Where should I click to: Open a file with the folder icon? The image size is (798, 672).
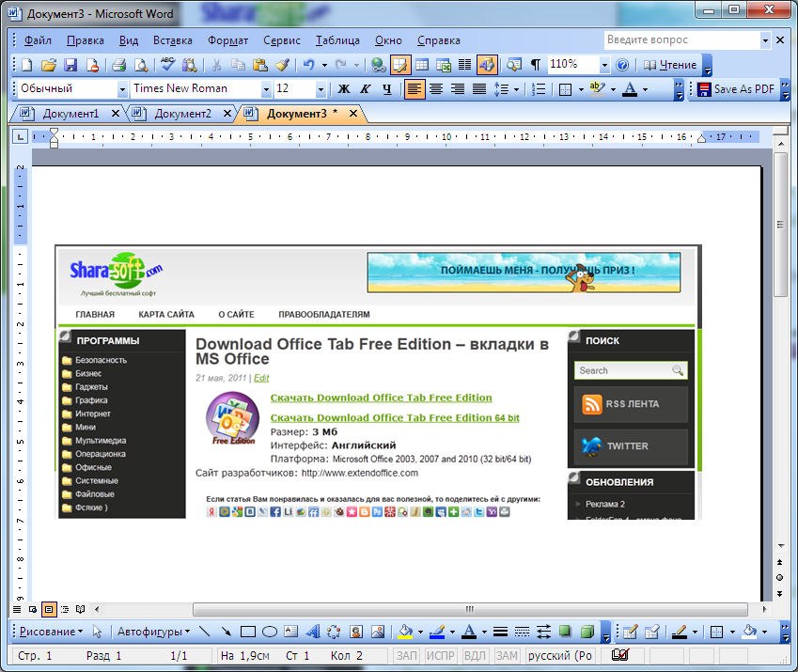pos(48,65)
